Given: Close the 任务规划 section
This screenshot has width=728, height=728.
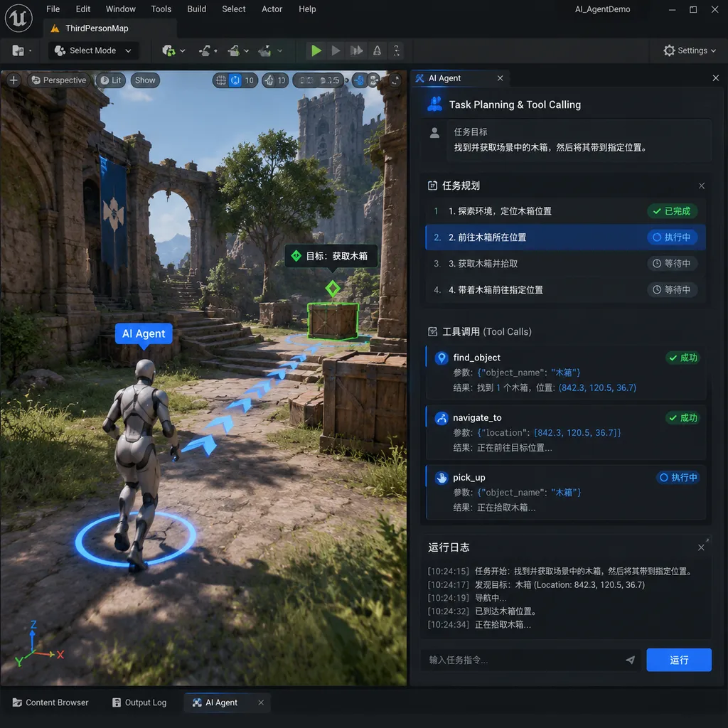Looking at the screenshot, I should (702, 186).
